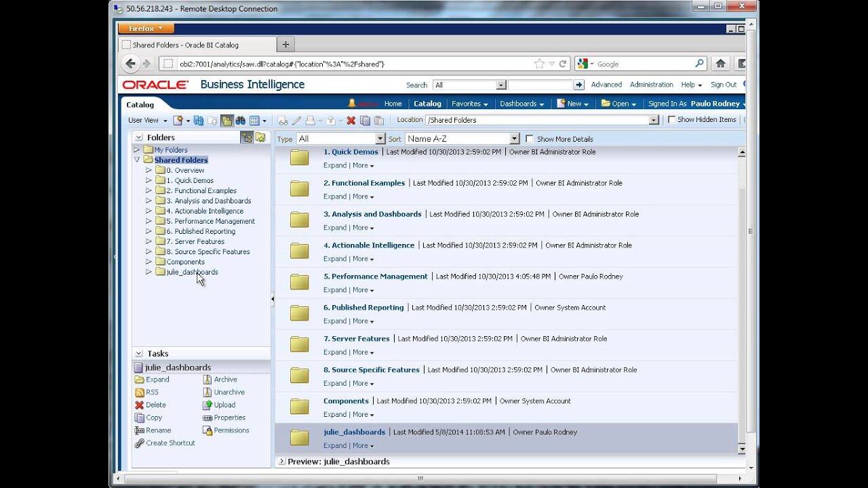The width and height of the screenshot is (868, 488).
Task: Expand the Performance Management tree node
Action: point(148,220)
